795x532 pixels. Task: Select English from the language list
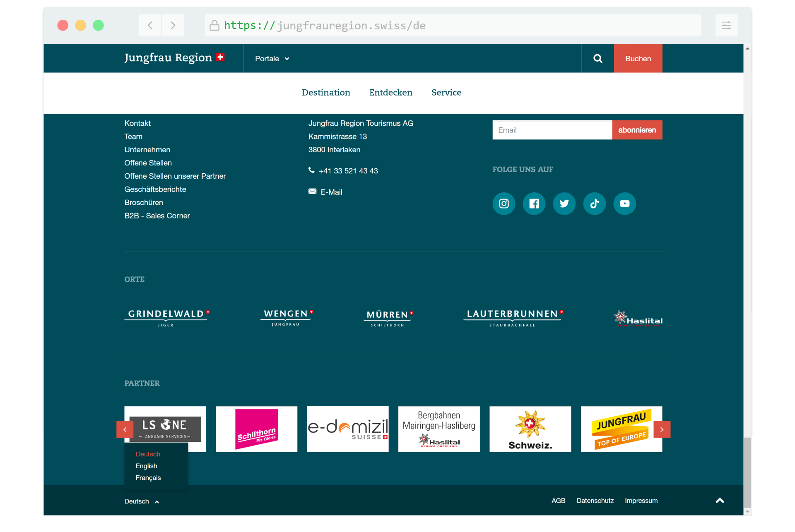147,466
